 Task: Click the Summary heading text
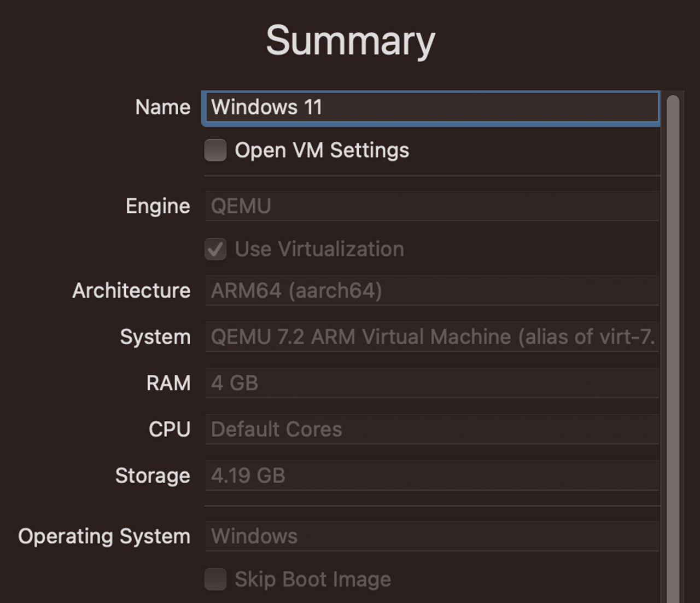point(351,41)
